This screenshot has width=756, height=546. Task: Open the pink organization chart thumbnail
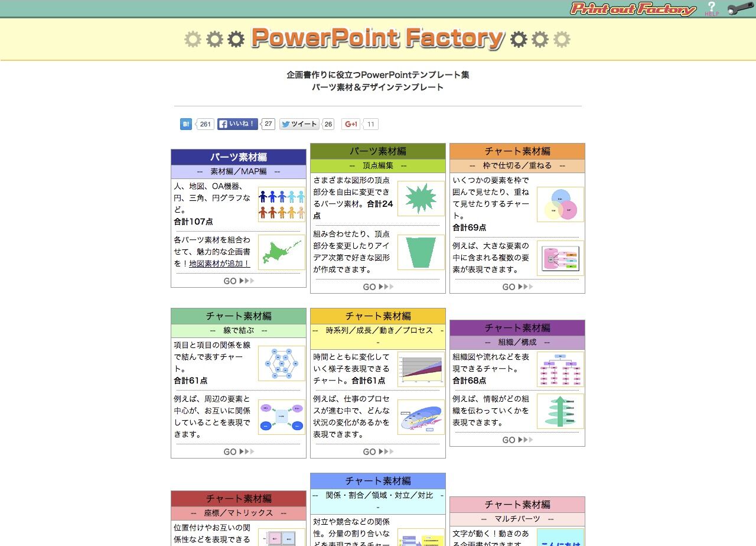tap(561, 369)
